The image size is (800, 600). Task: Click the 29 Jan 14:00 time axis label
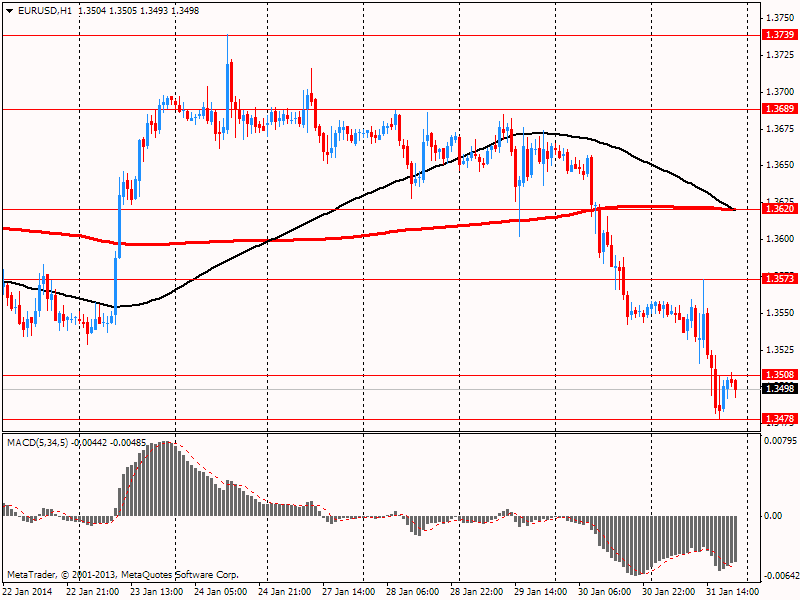(x=541, y=592)
